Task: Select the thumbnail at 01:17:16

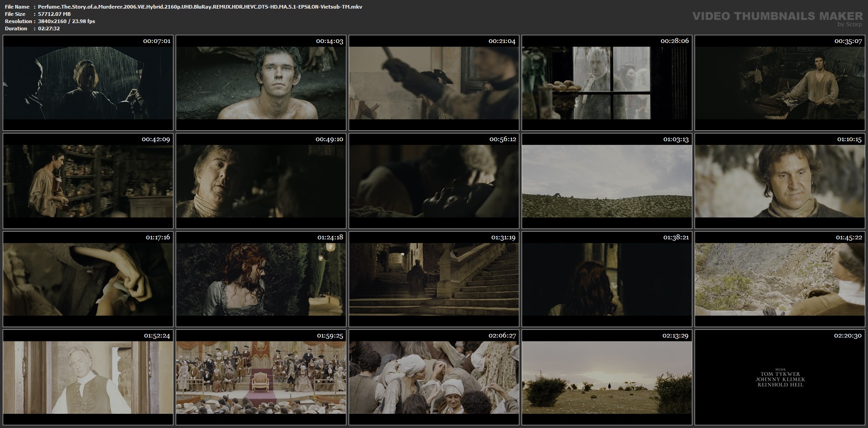Action: point(88,279)
